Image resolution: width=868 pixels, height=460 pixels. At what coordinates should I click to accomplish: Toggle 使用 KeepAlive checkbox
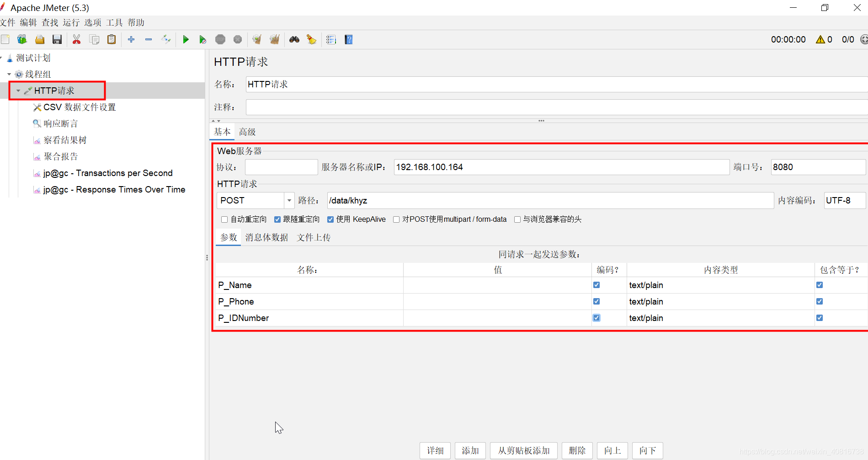[330, 219]
